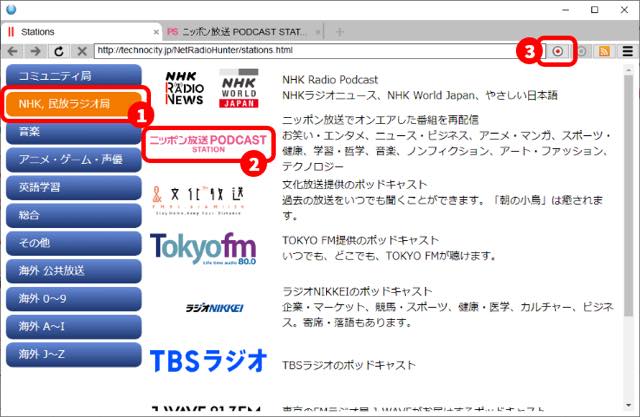Click the TOKYO FM提供のポッドキャスト text
Image resolution: width=640 pixels, height=417 pixels.
(360, 240)
